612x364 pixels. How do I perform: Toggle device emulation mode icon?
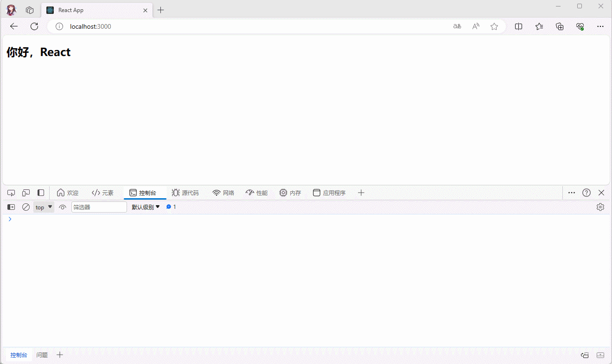26,193
